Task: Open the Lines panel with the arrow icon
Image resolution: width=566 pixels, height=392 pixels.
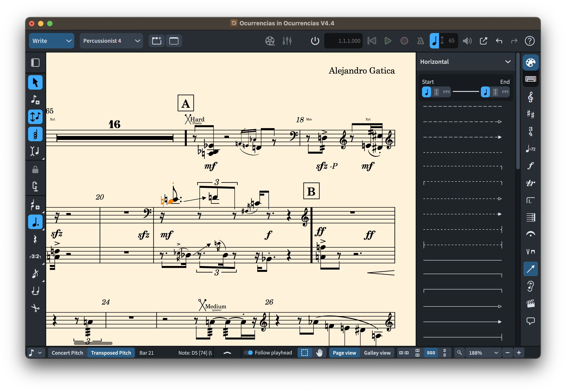Action: tap(530, 269)
